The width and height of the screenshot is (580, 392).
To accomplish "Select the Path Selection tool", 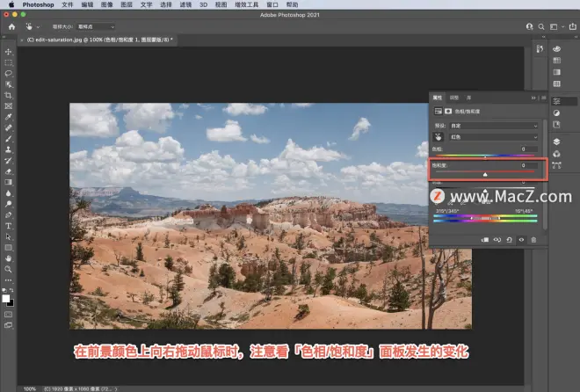I will 8,236.
